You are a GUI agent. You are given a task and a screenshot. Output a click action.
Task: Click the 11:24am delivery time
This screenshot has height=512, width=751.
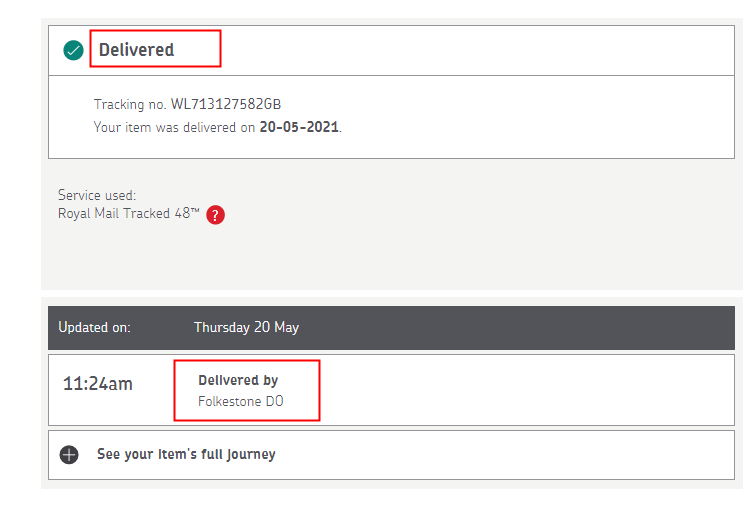pyautogui.click(x=98, y=383)
